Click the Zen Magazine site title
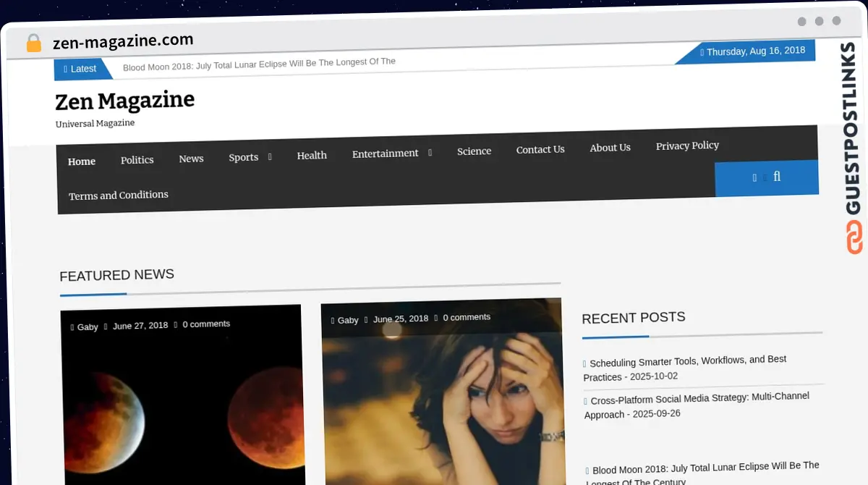The width and height of the screenshot is (868, 485). click(x=124, y=101)
